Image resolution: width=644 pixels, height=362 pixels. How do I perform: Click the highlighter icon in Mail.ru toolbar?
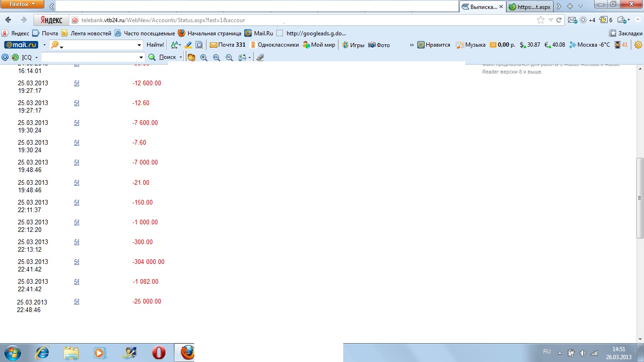(x=188, y=45)
